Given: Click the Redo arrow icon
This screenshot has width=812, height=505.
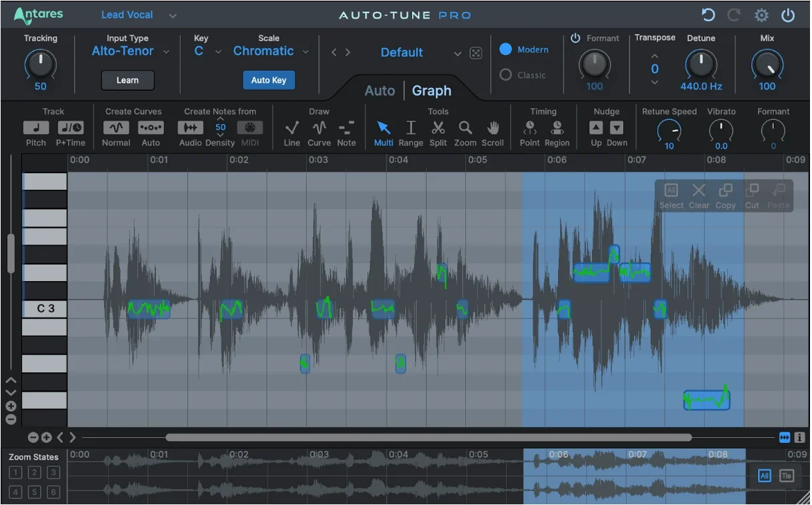Looking at the screenshot, I should (734, 15).
